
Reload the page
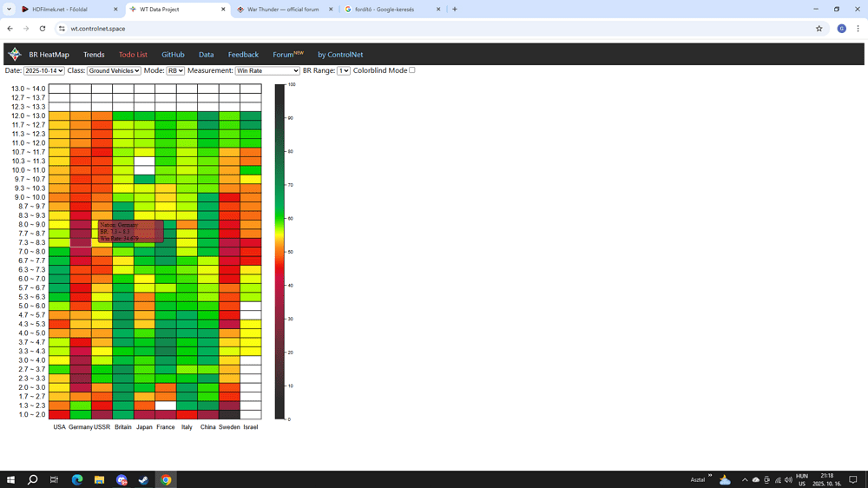(x=43, y=29)
